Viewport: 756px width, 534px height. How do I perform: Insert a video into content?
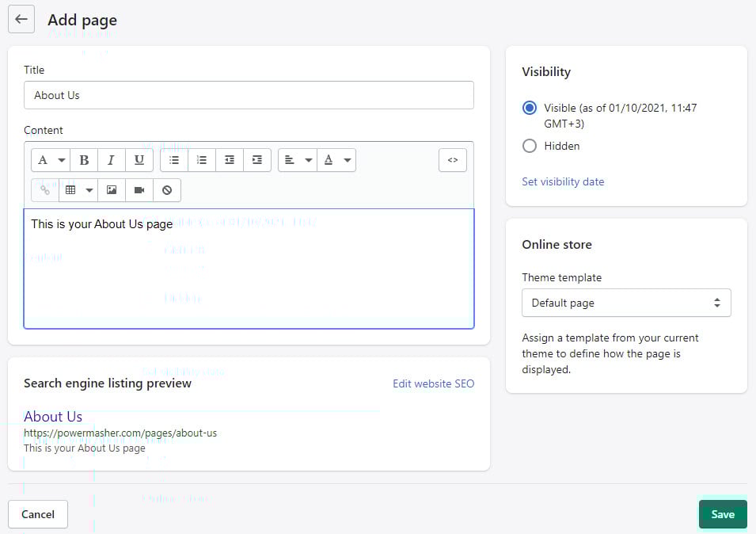click(x=139, y=190)
